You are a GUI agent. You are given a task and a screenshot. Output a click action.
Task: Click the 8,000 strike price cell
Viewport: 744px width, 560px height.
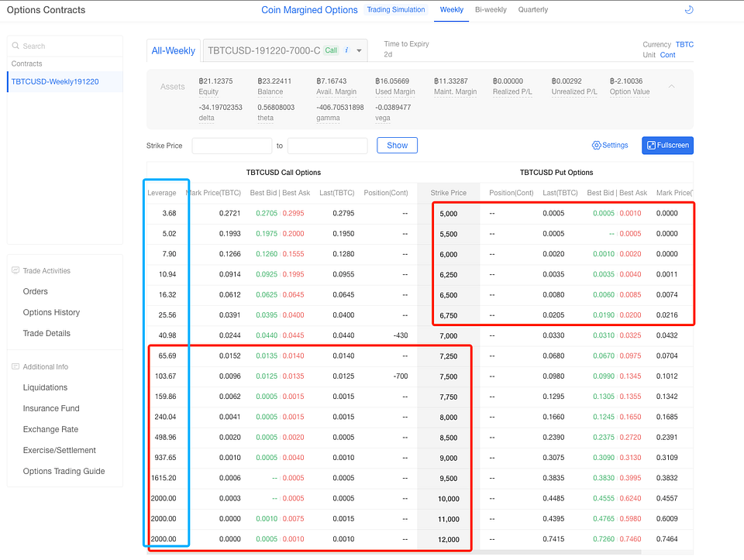tap(449, 417)
